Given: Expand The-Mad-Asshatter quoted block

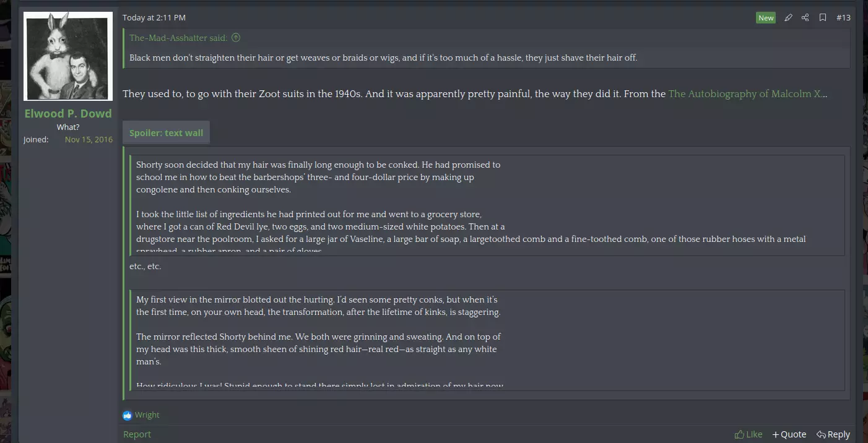Looking at the screenshot, I should point(487,48).
